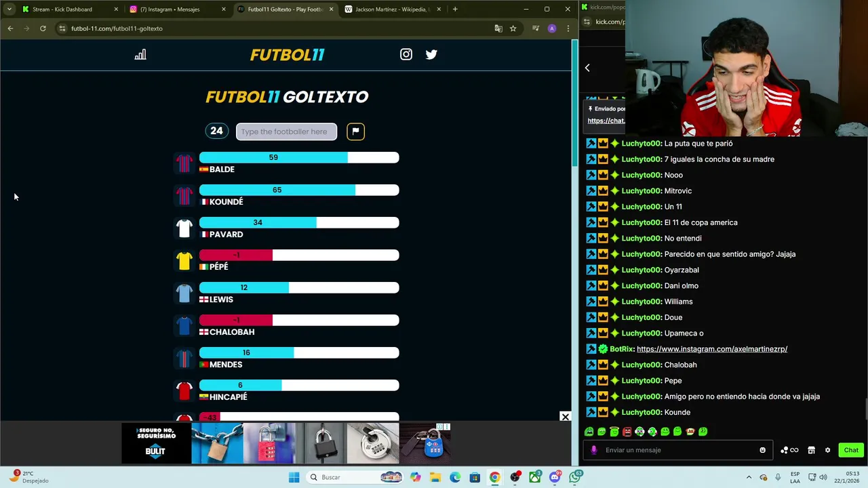The image size is (868, 488).
Task: Open the pinned https://chat link
Action: pyautogui.click(x=606, y=121)
